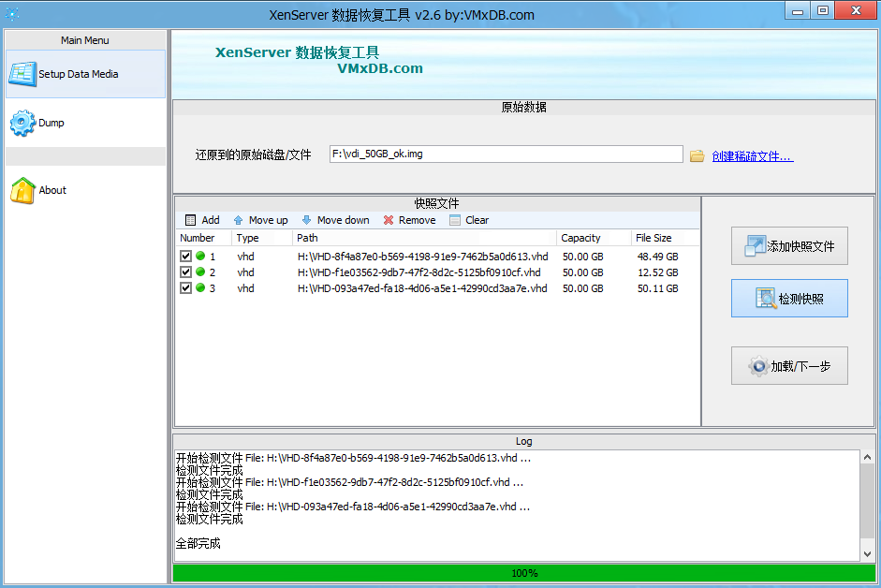881x588 pixels.
Task: Click file size 50.11 GB
Action: tap(657, 288)
